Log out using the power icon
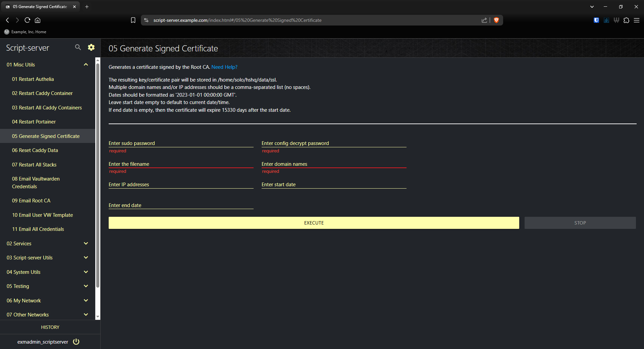644x349 pixels. click(76, 342)
